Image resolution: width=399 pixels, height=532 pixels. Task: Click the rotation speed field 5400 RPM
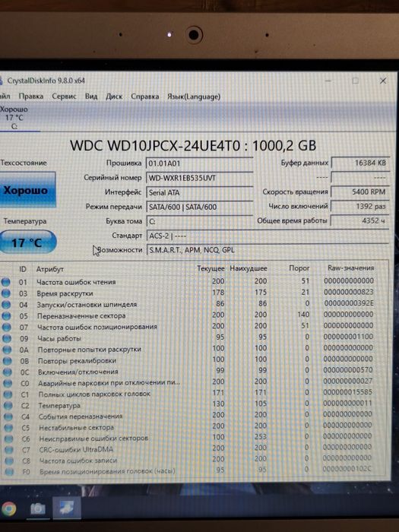point(360,192)
